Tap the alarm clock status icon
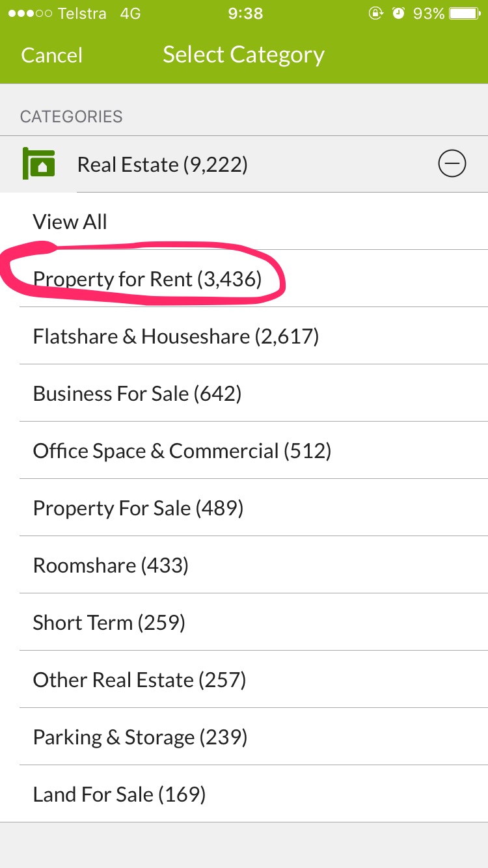 click(399, 13)
